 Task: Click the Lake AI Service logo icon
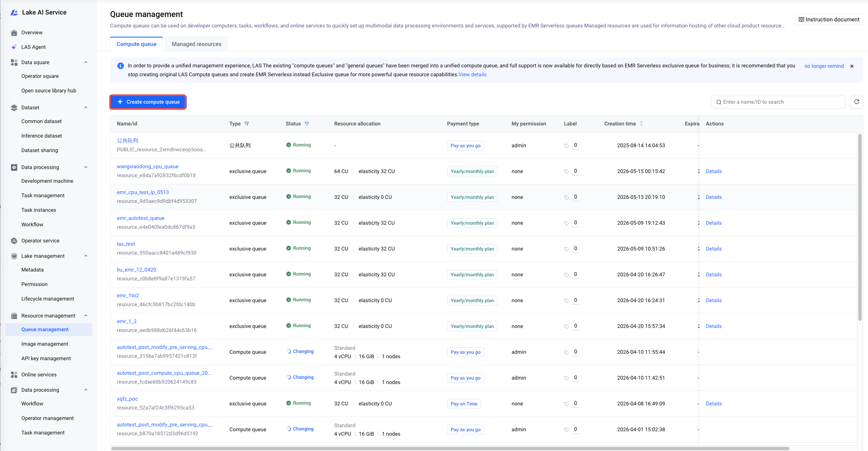[14, 13]
